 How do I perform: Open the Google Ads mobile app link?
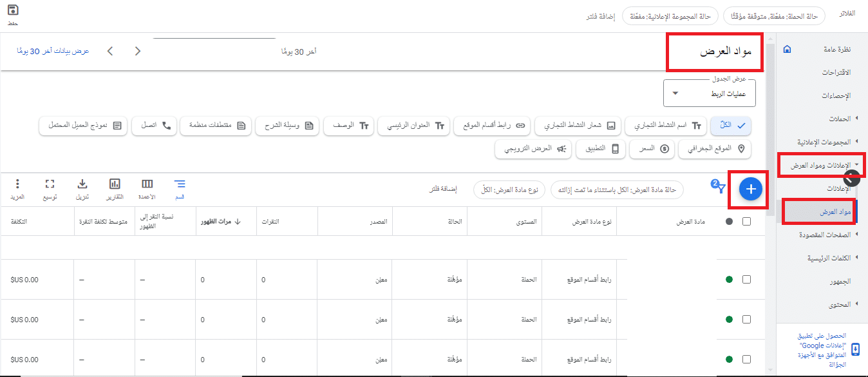822,350
